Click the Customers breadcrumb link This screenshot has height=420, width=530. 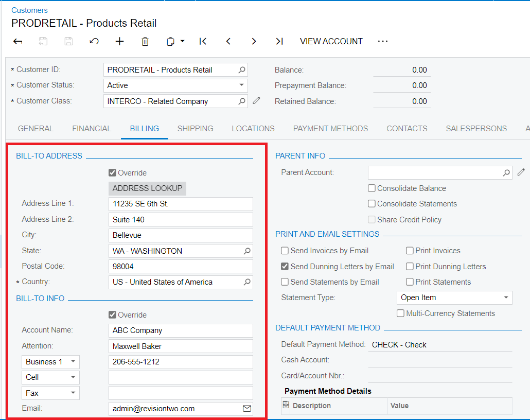pos(29,10)
